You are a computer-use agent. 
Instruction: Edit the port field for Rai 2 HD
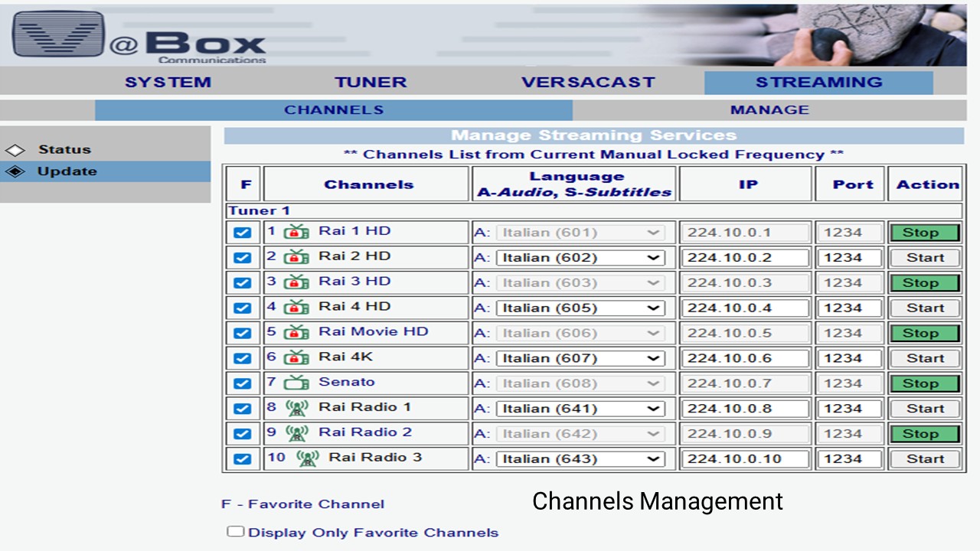[850, 258]
